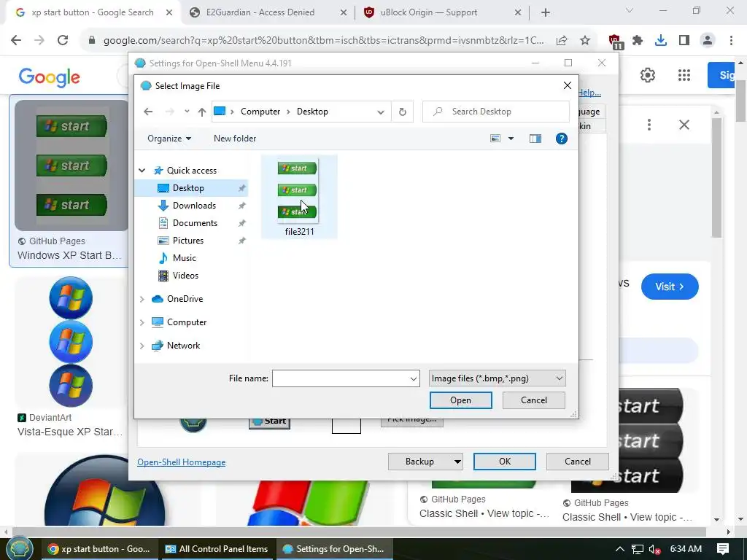Open the Organize menu
Viewport: 747px width, 560px height.
tap(169, 139)
